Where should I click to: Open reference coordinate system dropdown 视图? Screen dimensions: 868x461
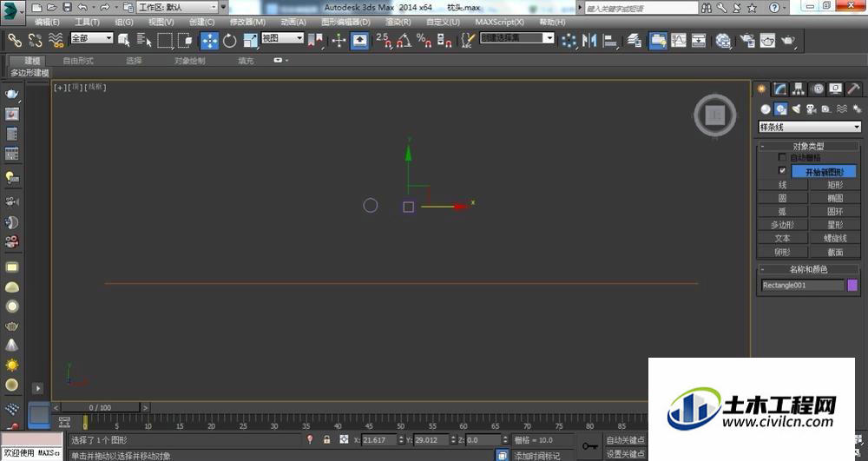click(x=282, y=37)
